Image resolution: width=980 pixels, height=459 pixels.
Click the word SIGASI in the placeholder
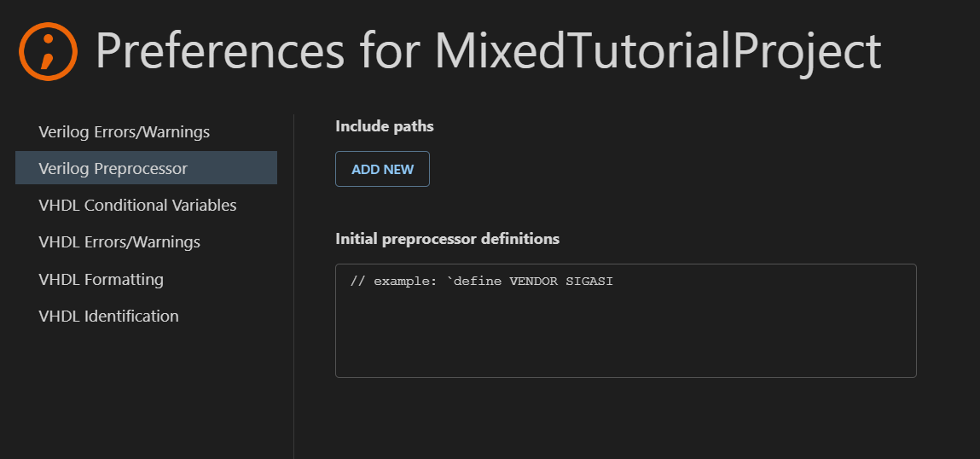point(589,281)
